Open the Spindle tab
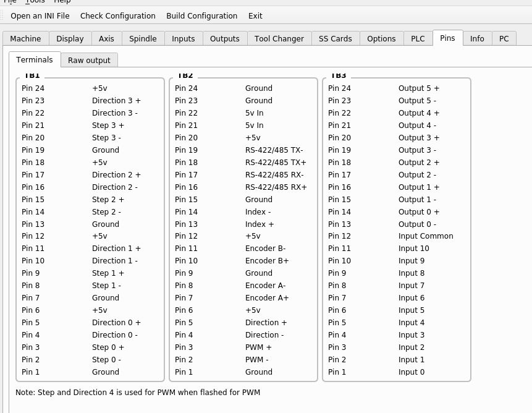Screen dimensions: 532x413 (143, 39)
